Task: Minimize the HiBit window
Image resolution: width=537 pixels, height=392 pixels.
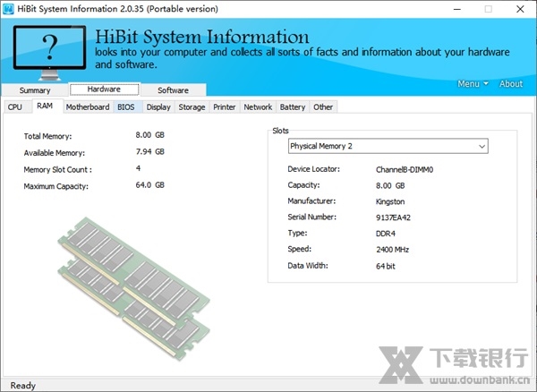Action: [456, 9]
